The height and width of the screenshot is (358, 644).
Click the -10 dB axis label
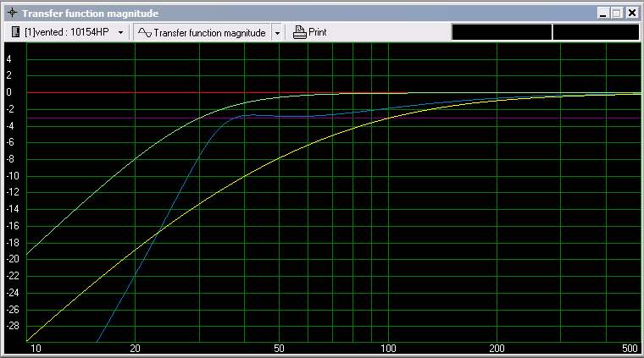(13, 176)
